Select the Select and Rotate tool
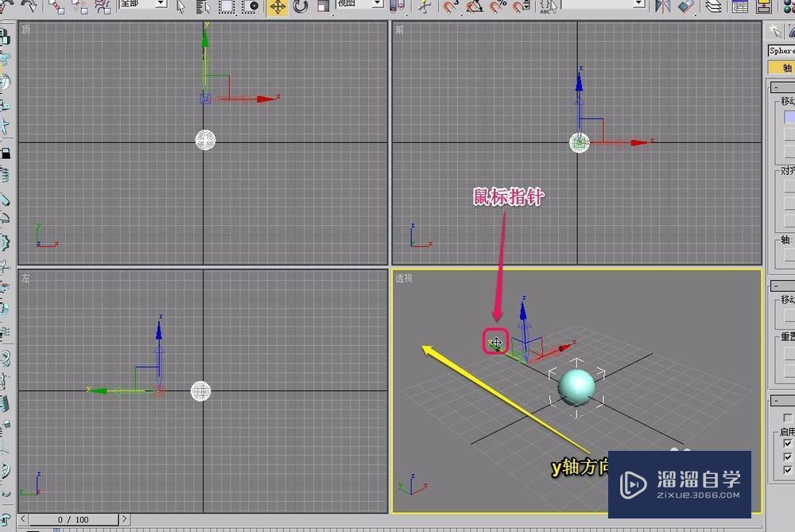The height and width of the screenshot is (532, 795). click(301, 7)
